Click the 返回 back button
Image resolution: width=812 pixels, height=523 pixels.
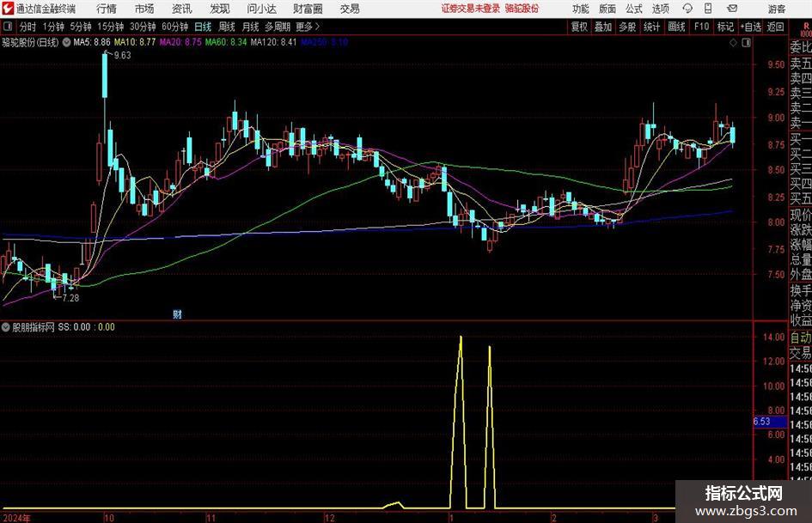(775, 27)
